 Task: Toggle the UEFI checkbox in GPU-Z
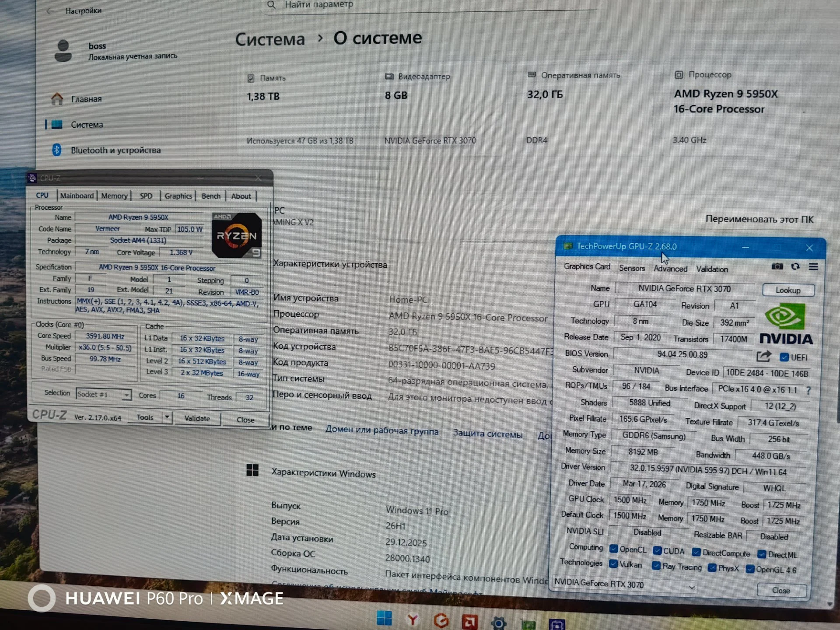coord(784,357)
